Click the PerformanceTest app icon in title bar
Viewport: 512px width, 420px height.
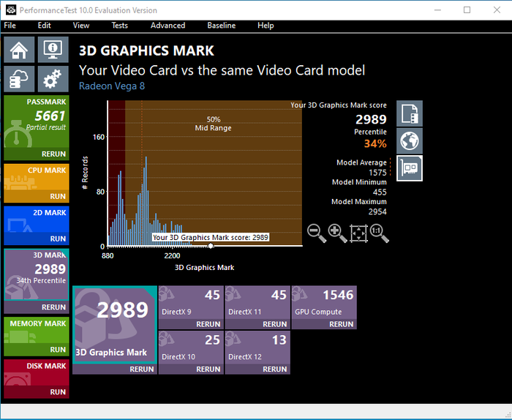point(11,10)
